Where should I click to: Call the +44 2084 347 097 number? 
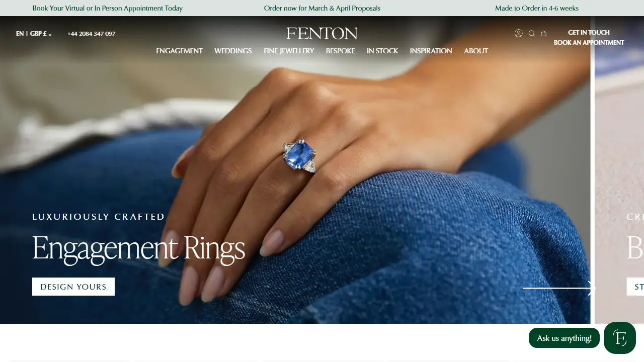(91, 34)
